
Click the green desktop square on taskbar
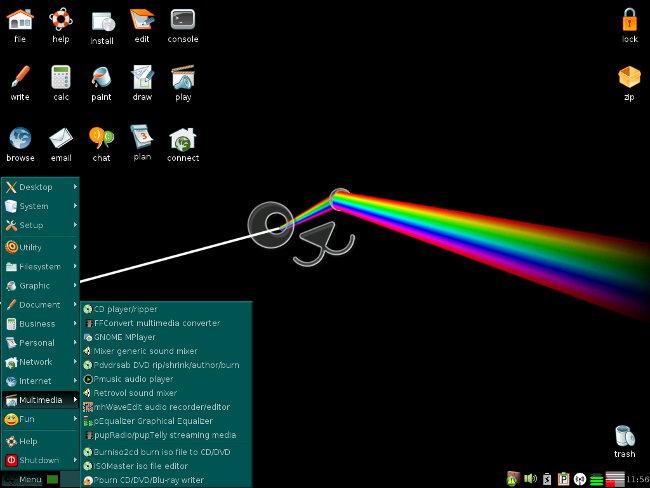coord(53,480)
